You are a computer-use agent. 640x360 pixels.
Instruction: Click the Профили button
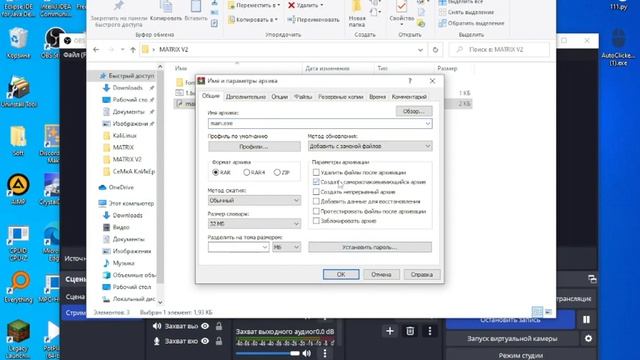(x=254, y=147)
